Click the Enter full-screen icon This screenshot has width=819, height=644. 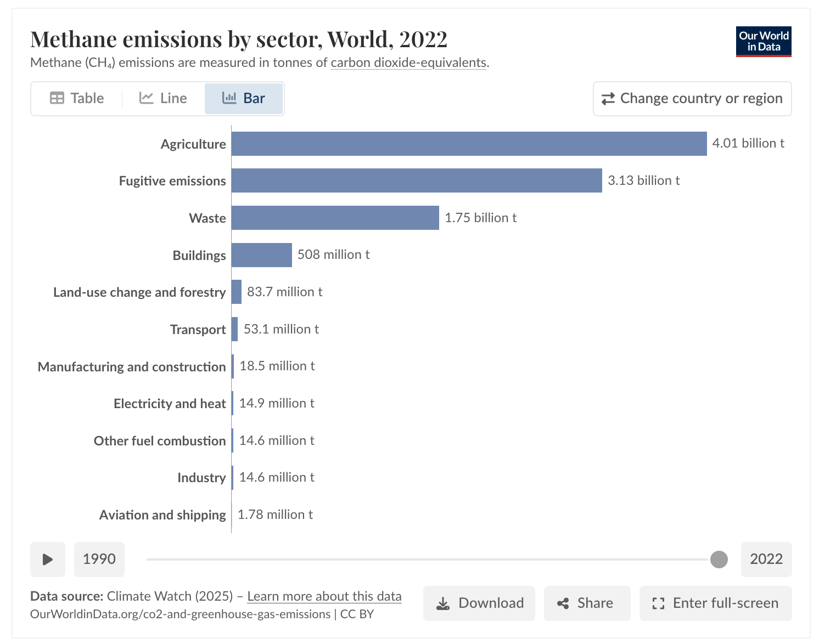[x=658, y=603]
